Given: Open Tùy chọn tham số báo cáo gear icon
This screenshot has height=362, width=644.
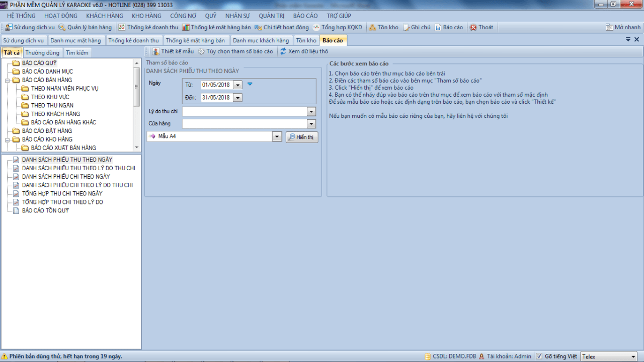Looking at the screenshot, I should [x=201, y=51].
